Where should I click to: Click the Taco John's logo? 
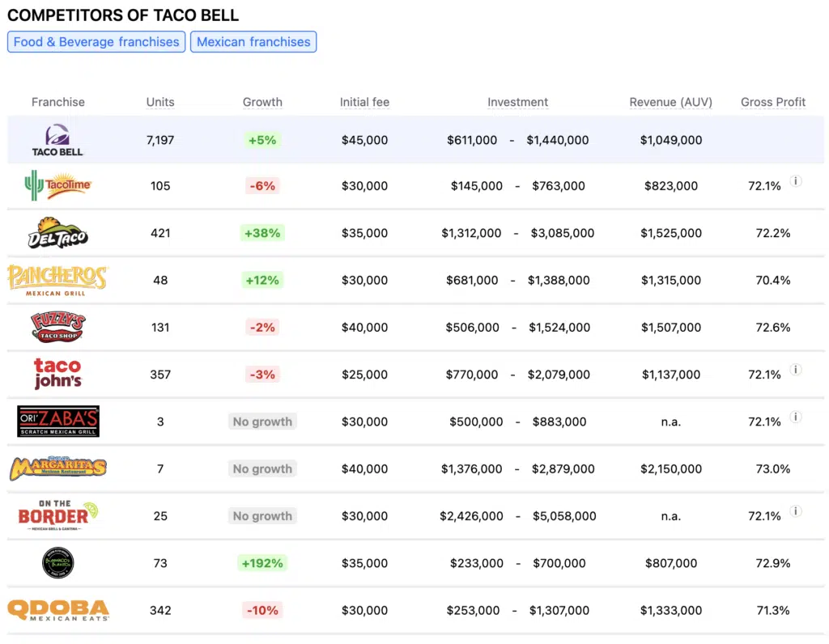point(57,374)
